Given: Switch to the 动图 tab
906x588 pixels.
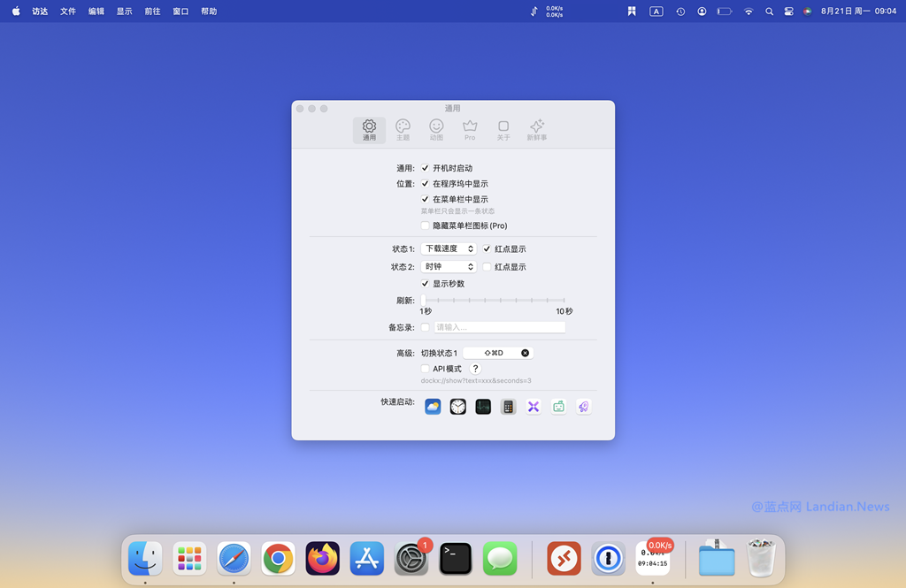Looking at the screenshot, I should 436,130.
